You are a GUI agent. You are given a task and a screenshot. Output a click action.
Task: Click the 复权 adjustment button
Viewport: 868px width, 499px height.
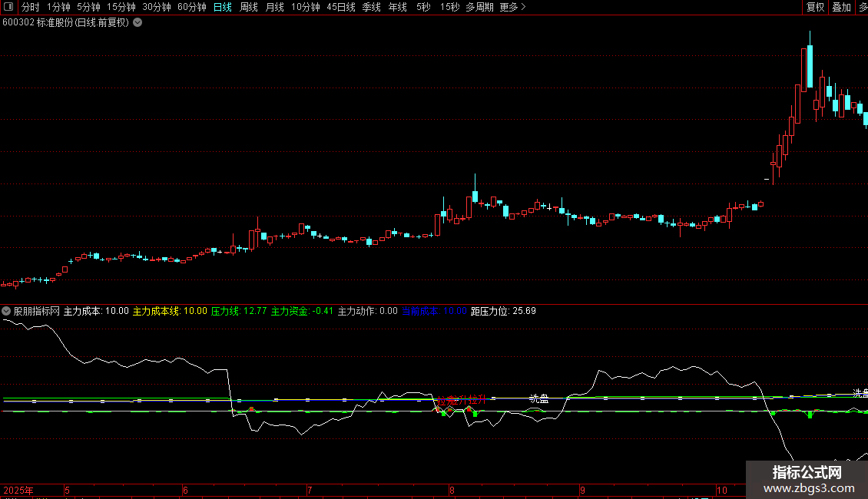[815, 7]
